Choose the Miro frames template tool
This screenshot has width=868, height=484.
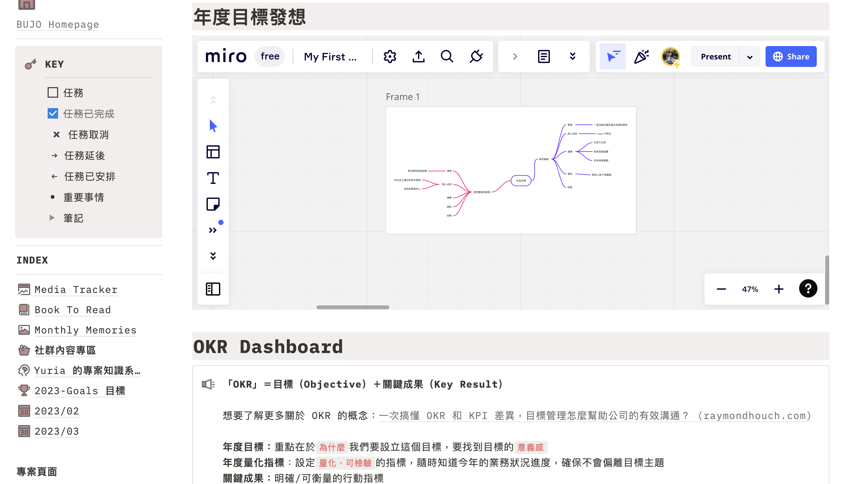pyautogui.click(x=213, y=152)
